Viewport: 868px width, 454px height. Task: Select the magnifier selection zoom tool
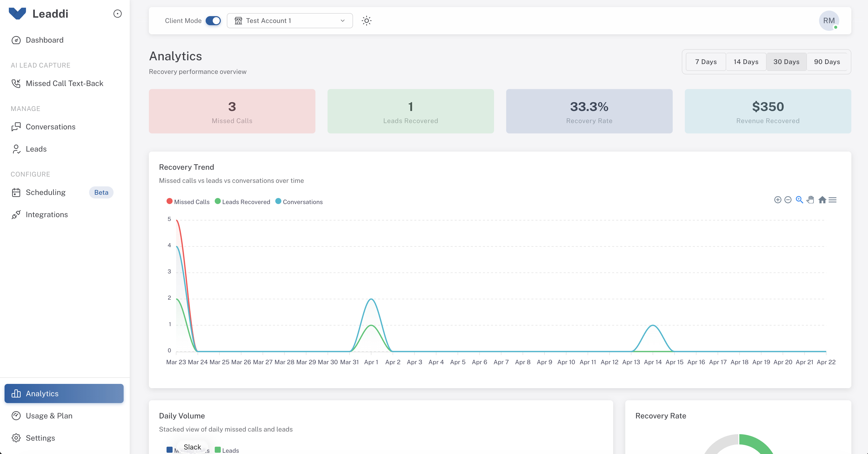click(x=799, y=200)
